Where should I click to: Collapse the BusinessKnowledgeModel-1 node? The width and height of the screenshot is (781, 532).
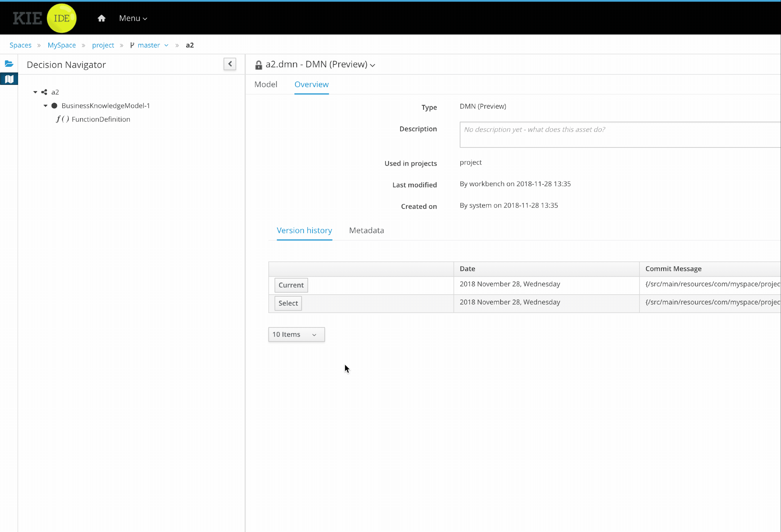coord(45,106)
